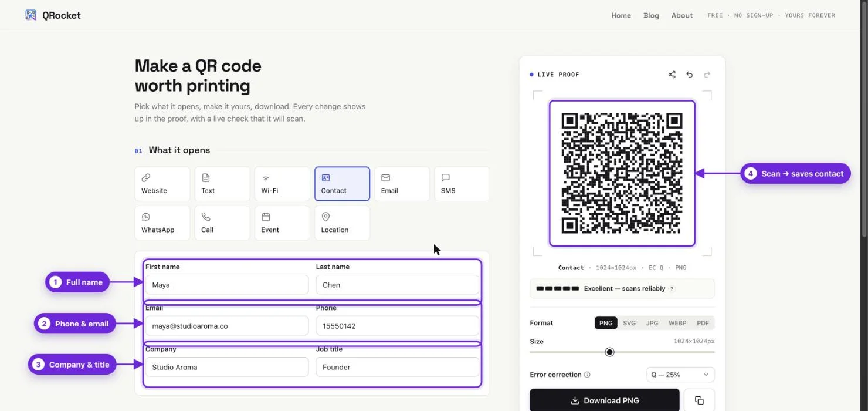This screenshot has width=868, height=411.
Task: Click the "LIVE PROOF" label
Action: click(x=558, y=75)
